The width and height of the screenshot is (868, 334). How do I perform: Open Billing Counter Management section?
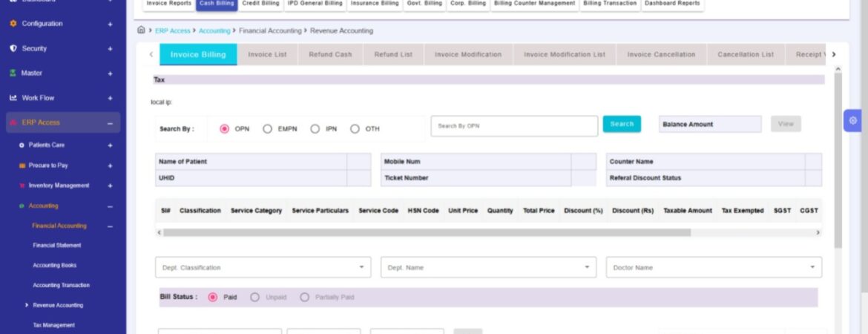(x=535, y=4)
